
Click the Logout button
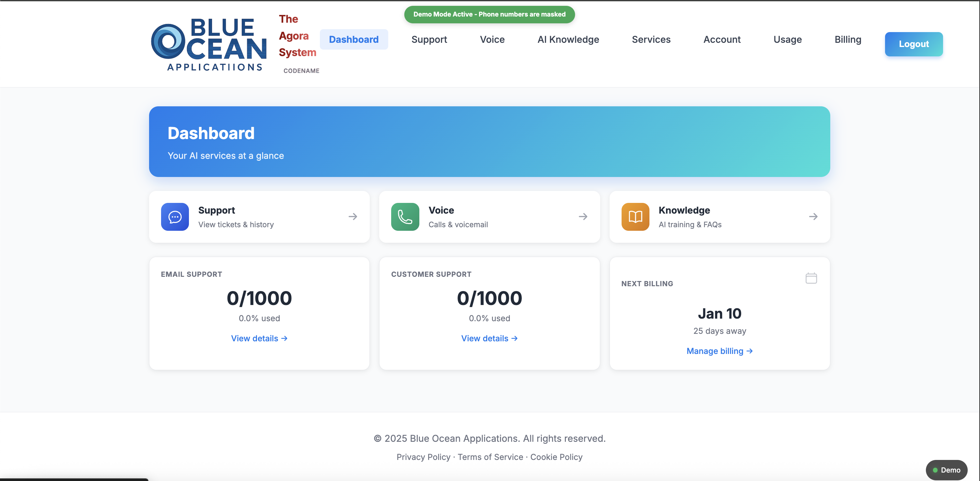point(914,44)
